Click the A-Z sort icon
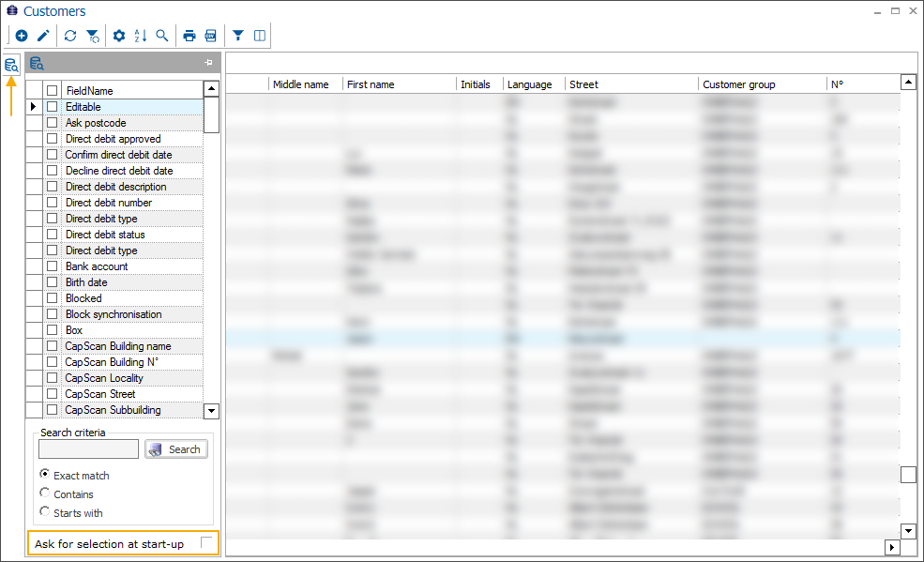Screen dimensions: 924x562 (141, 36)
